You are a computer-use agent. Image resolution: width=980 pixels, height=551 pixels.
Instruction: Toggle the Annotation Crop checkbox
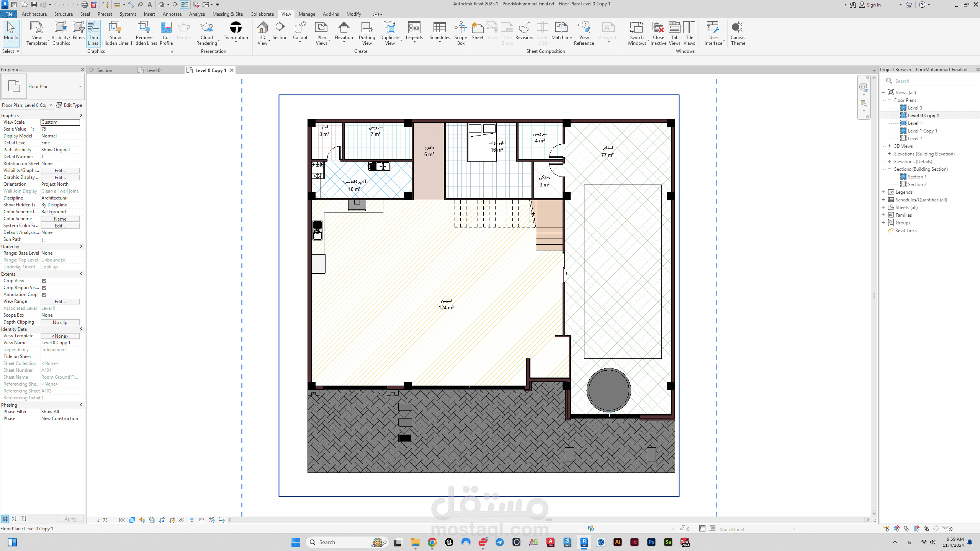click(x=44, y=295)
